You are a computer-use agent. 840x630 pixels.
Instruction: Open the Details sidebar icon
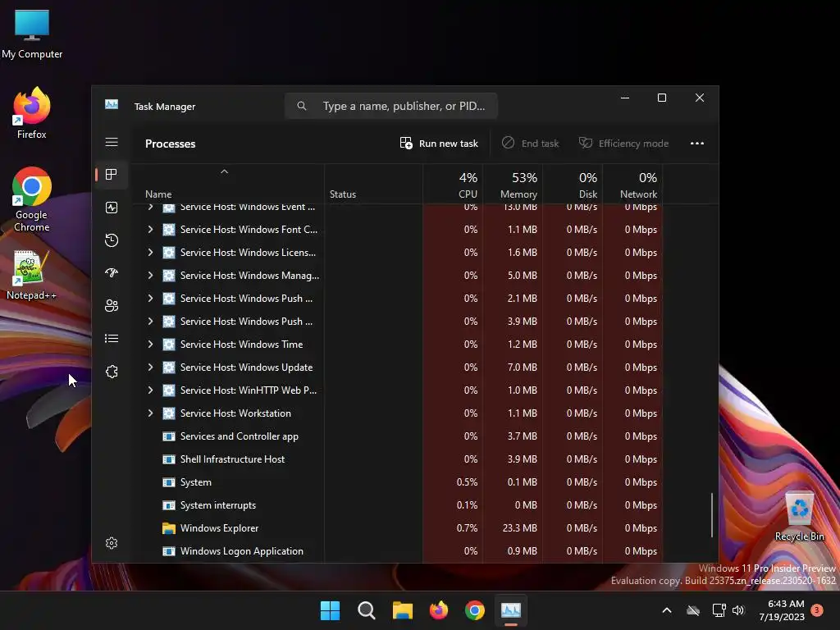click(112, 339)
